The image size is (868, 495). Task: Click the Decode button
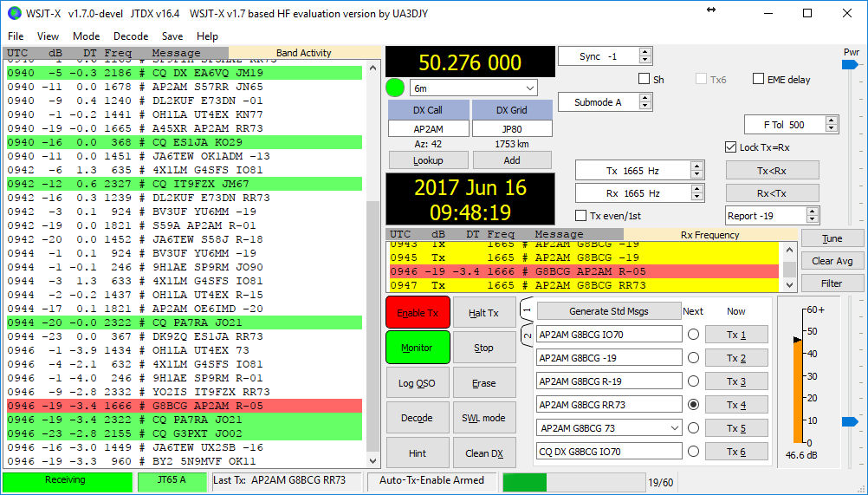[418, 418]
